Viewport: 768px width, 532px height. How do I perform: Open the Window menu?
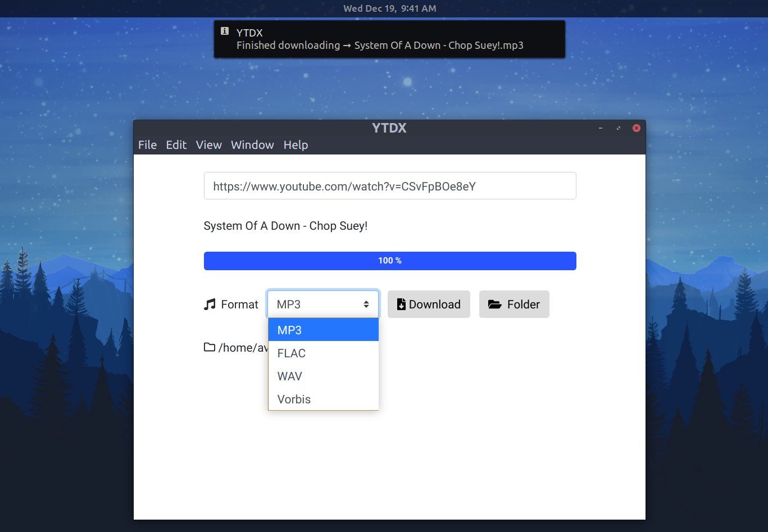pyautogui.click(x=252, y=145)
